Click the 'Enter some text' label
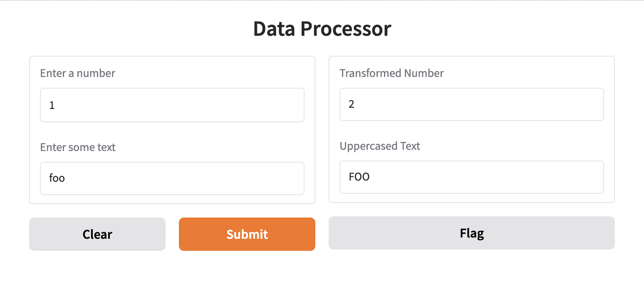The height and width of the screenshot is (287, 644). [78, 147]
